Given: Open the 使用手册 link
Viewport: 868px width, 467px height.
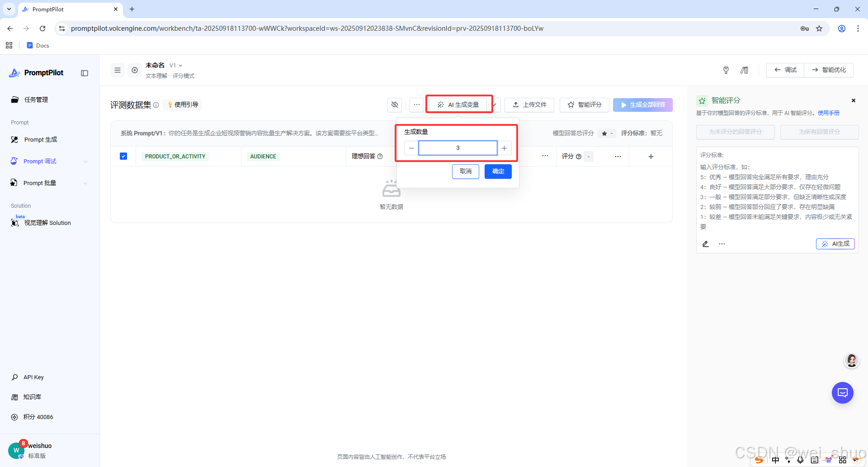Looking at the screenshot, I should point(829,113).
